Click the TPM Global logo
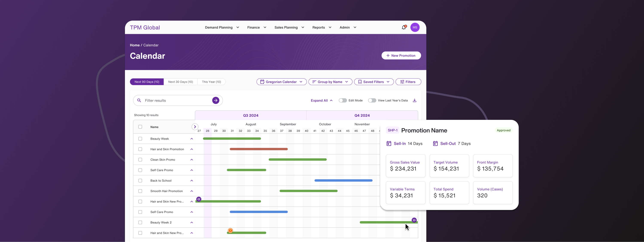The image size is (644, 242). 145,27
